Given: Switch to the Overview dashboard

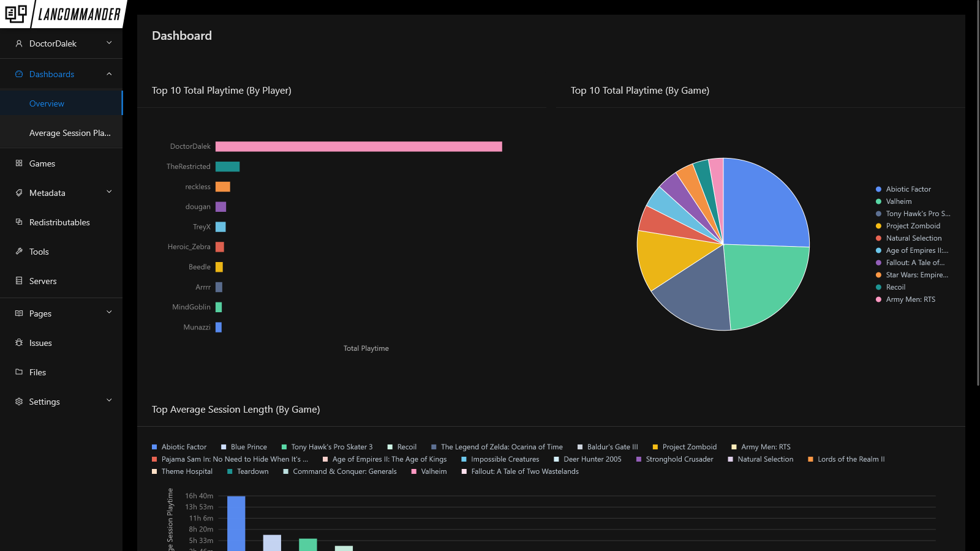Looking at the screenshot, I should pyautogui.click(x=47, y=103).
